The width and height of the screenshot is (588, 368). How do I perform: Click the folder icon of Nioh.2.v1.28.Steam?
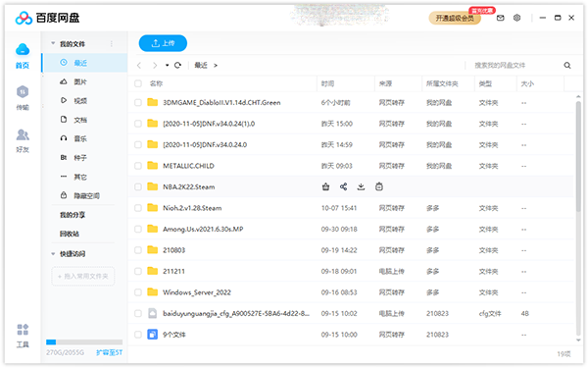[x=152, y=207]
